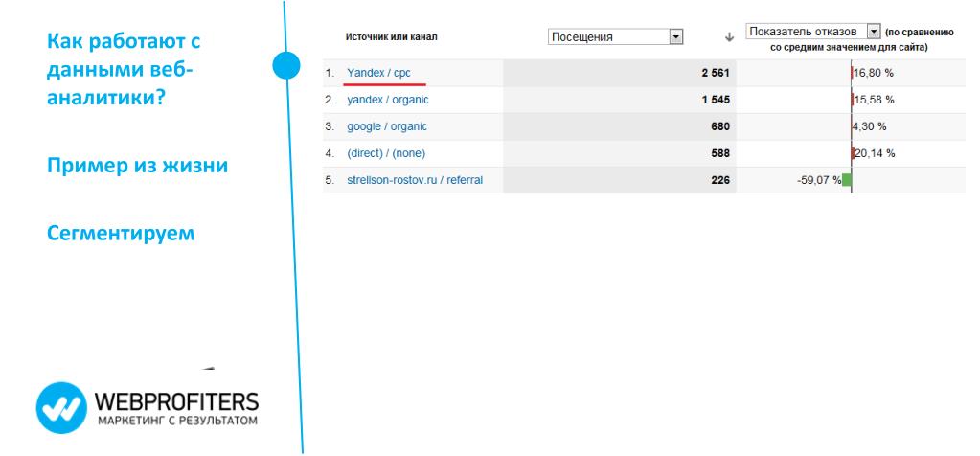Select the visits value 588
The width and height of the screenshot is (980, 456).
pyautogui.click(x=720, y=153)
